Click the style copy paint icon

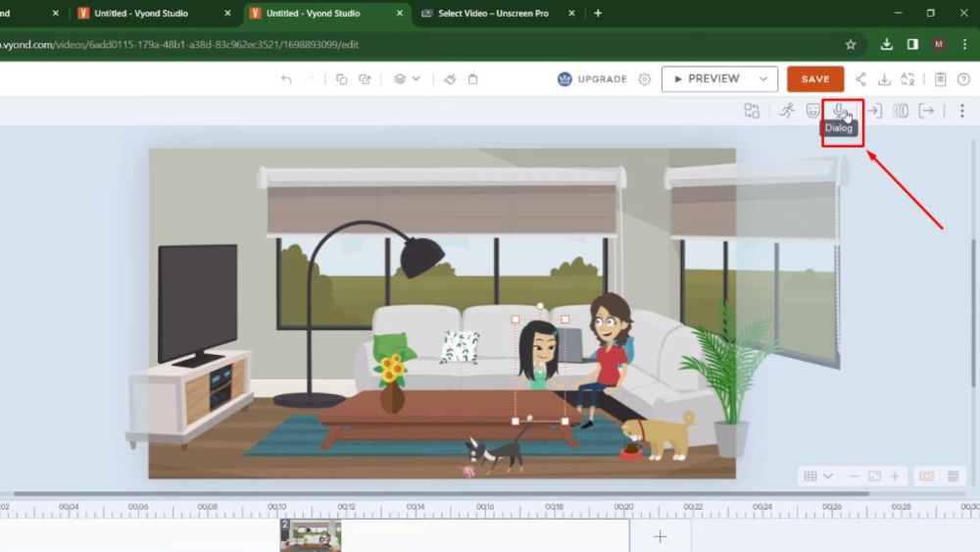pos(450,79)
